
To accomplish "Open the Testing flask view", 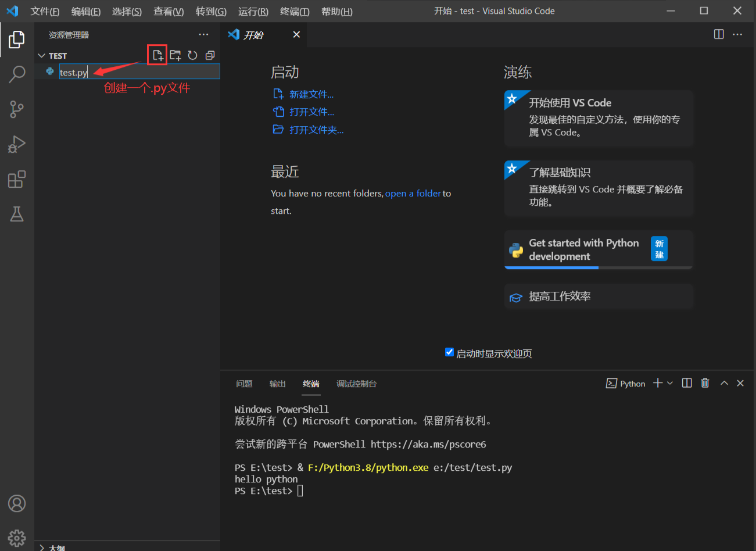I will (x=17, y=214).
